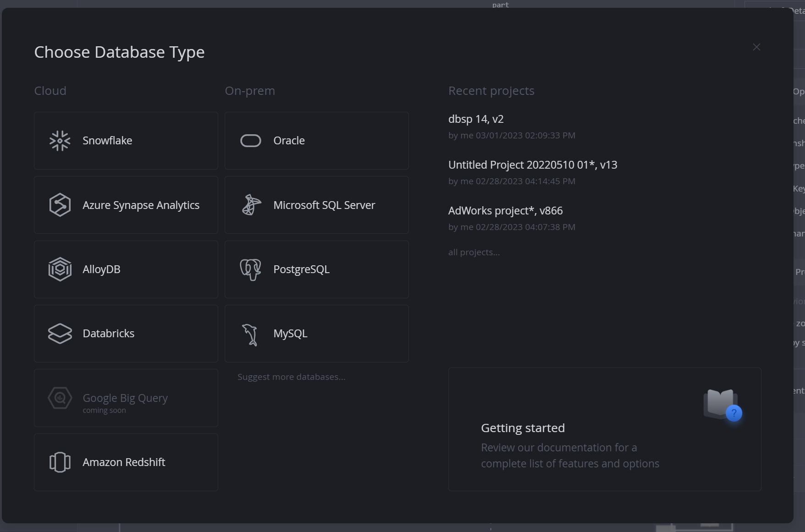Viewport: 805px width, 532px height.
Task: Click Suggest more databases link
Action: pos(291,377)
